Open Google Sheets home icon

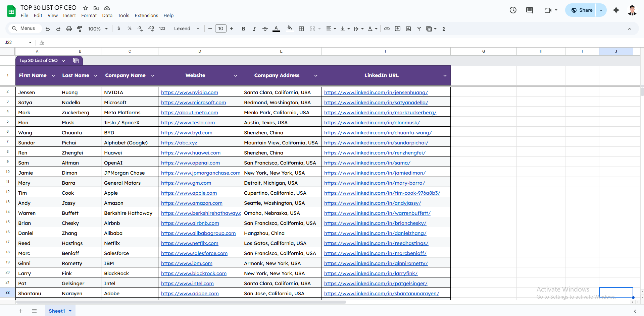click(x=11, y=11)
